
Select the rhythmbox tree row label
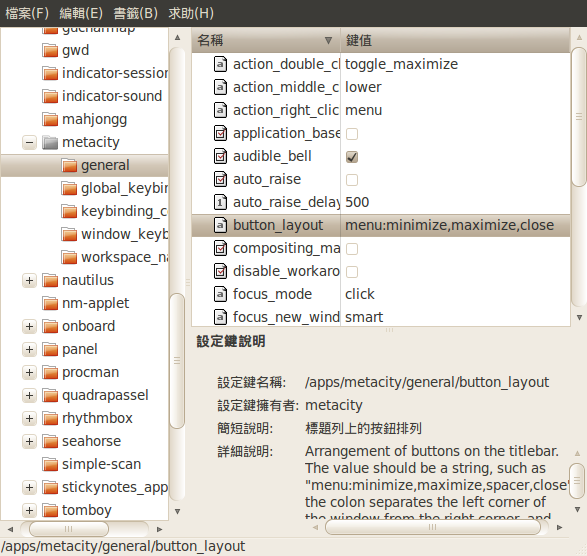tap(97, 418)
